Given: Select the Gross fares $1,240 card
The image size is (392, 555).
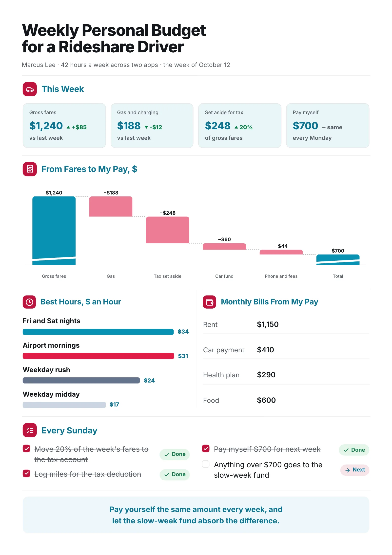Looking at the screenshot, I should tap(64, 126).
